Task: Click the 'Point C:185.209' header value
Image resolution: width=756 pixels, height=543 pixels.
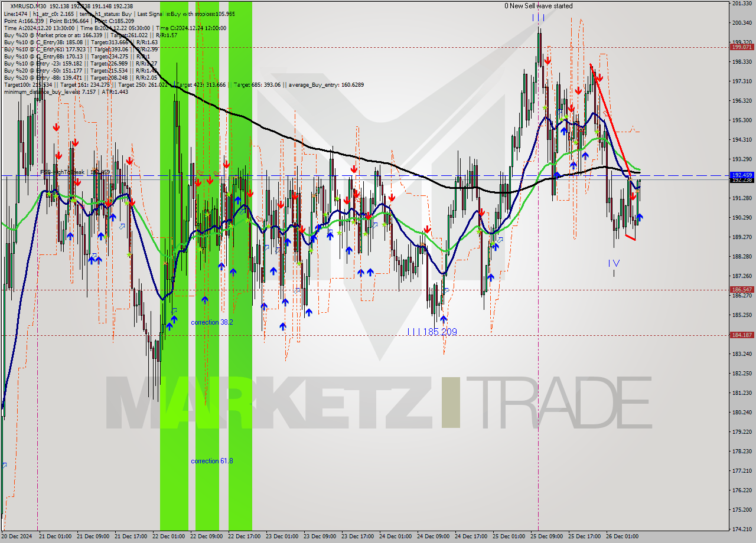Action: click(x=115, y=21)
